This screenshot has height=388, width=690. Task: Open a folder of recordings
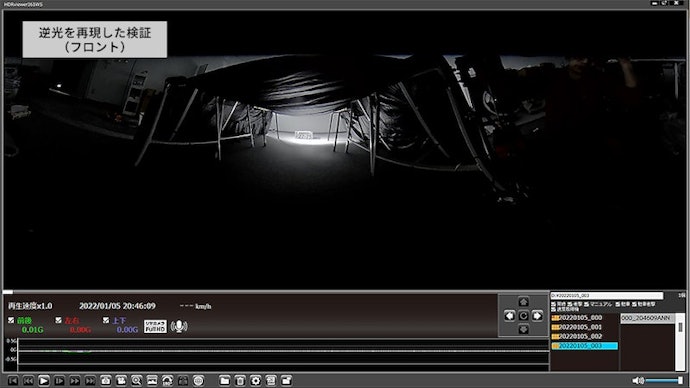[224, 381]
